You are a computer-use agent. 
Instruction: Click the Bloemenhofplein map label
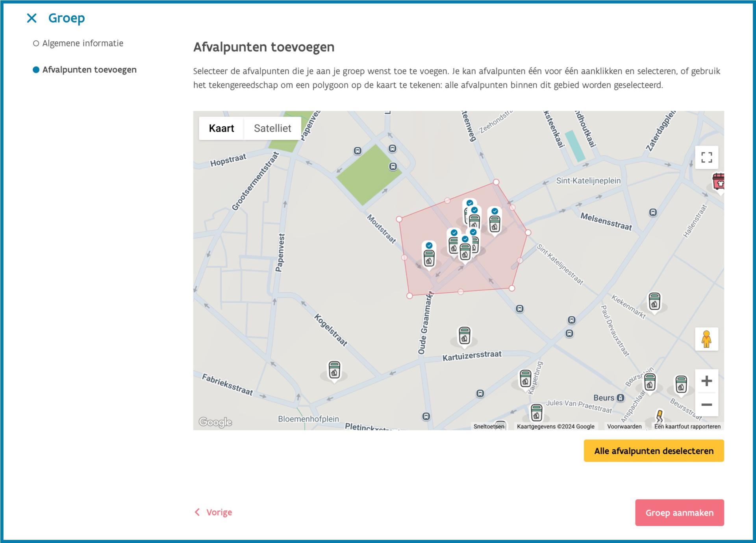point(308,419)
